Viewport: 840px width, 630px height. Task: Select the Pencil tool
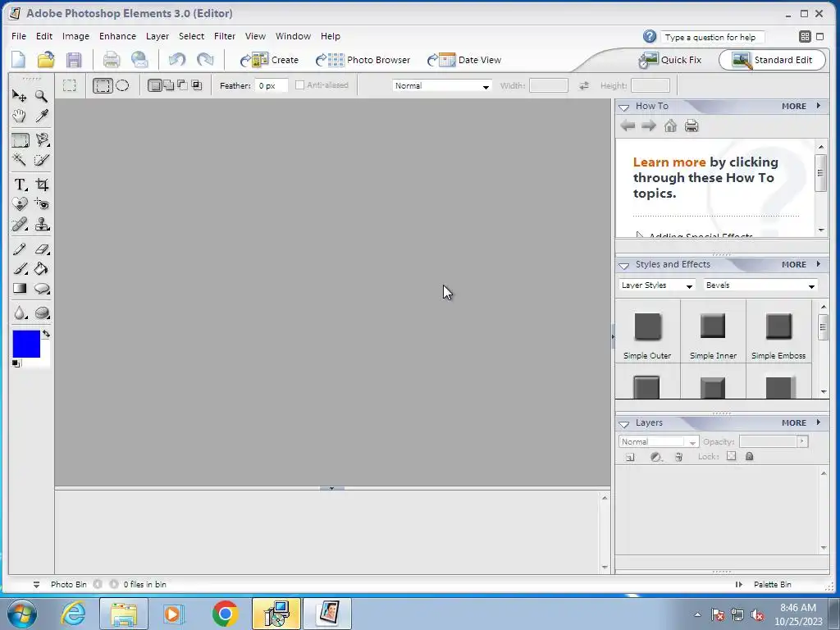click(x=20, y=249)
